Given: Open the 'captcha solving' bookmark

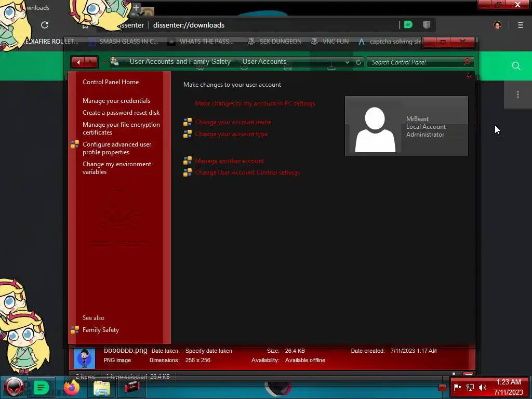Looking at the screenshot, I should point(390,42).
